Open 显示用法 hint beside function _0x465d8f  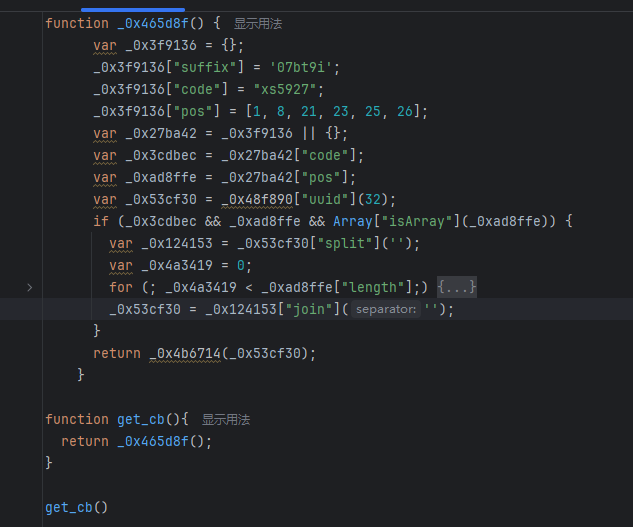click(258, 23)
